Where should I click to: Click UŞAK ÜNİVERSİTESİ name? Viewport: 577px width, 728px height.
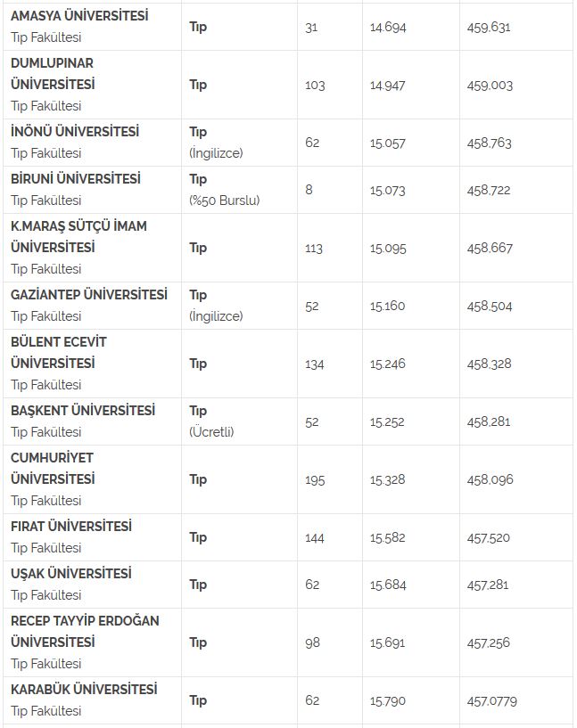[70, 573]
